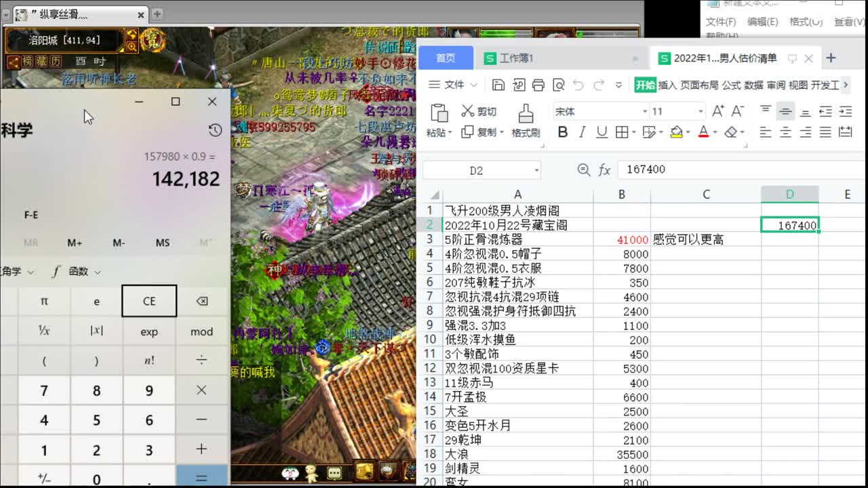The width and height of the screenshot is (868, 488).
Task: Click the Decrease Indent icon
Action: coord(825,111)
